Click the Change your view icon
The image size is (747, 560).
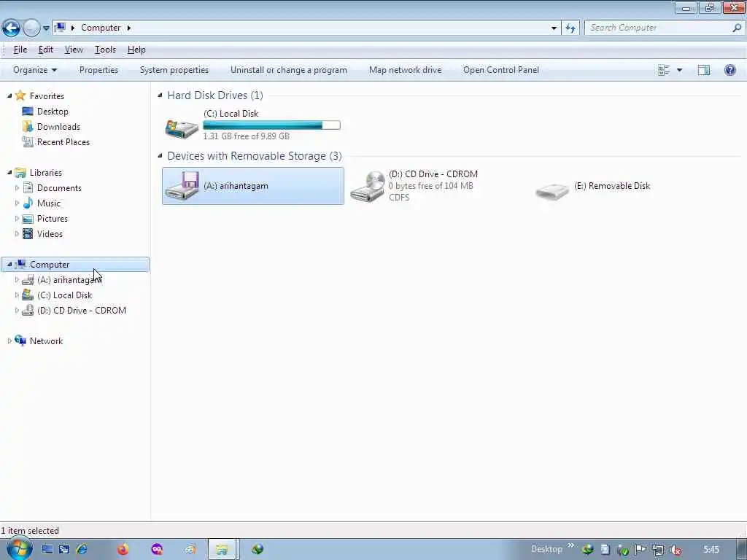tap(664, 70)
